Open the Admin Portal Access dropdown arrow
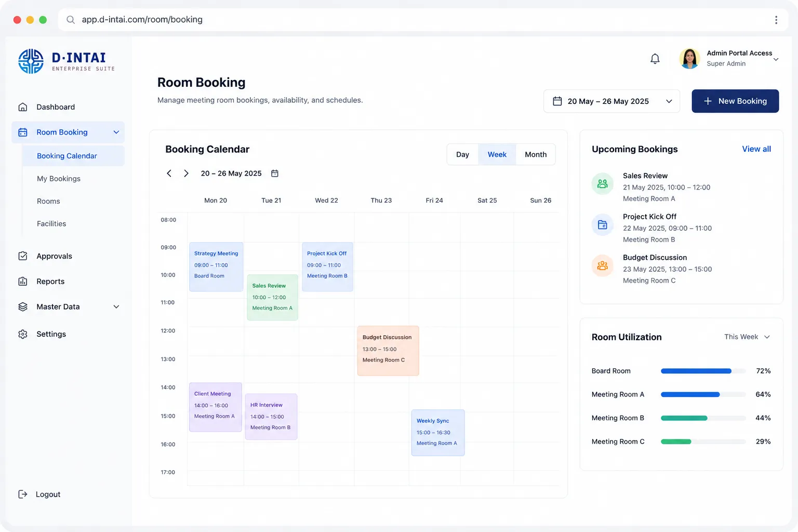798x532 pixels. (x=776, y=59)
